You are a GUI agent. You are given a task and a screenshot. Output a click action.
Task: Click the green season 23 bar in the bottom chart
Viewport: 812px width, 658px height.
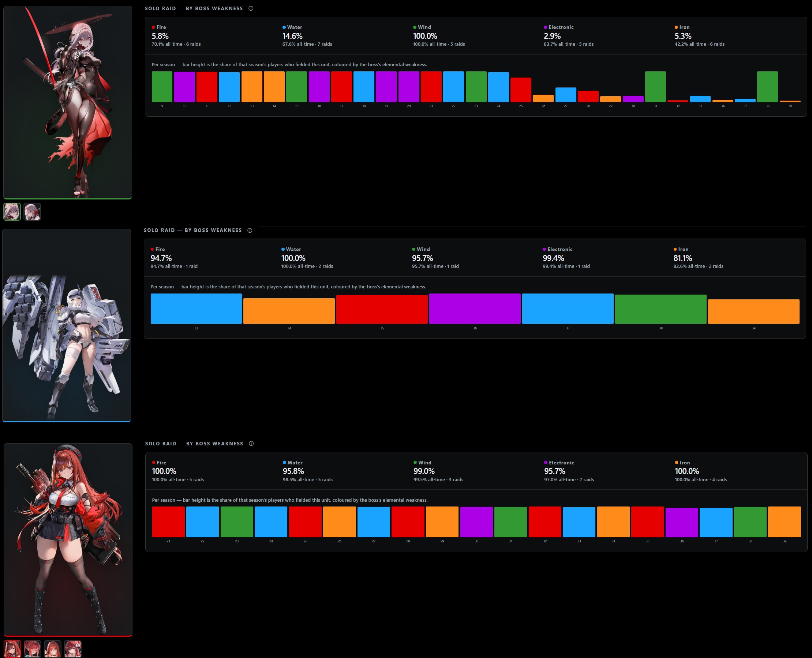[x=237, y=522]
